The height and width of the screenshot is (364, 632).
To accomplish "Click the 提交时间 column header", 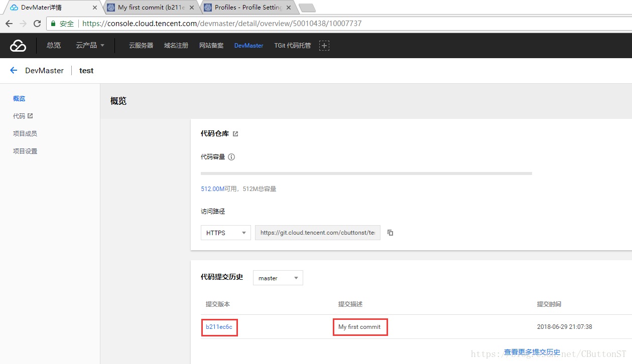I will (549, 304).
